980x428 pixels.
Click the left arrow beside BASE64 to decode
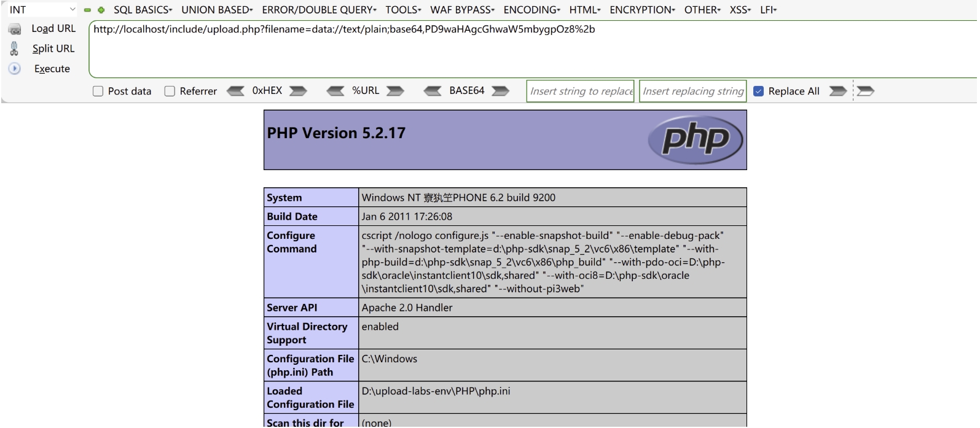433,91
